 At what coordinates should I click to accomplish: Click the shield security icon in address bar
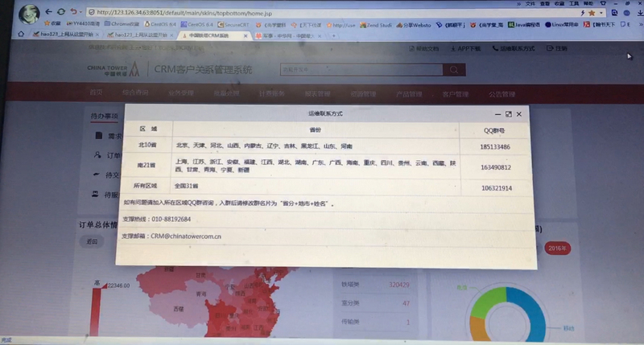(x=91, y=13)
